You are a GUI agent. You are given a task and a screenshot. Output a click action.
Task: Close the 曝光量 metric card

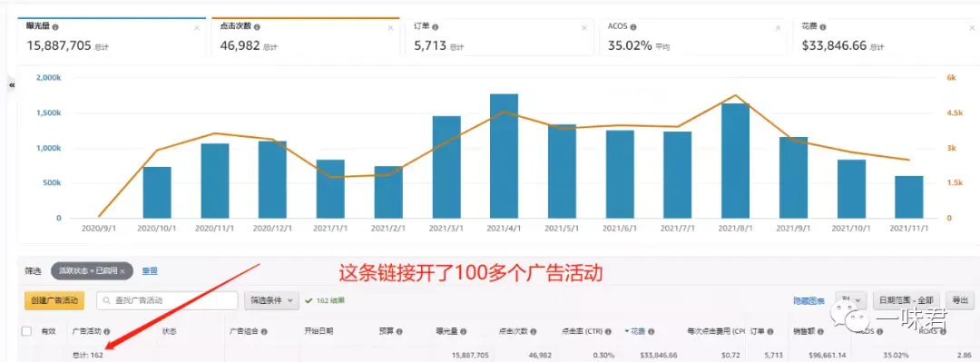click(x=197, y=28)
